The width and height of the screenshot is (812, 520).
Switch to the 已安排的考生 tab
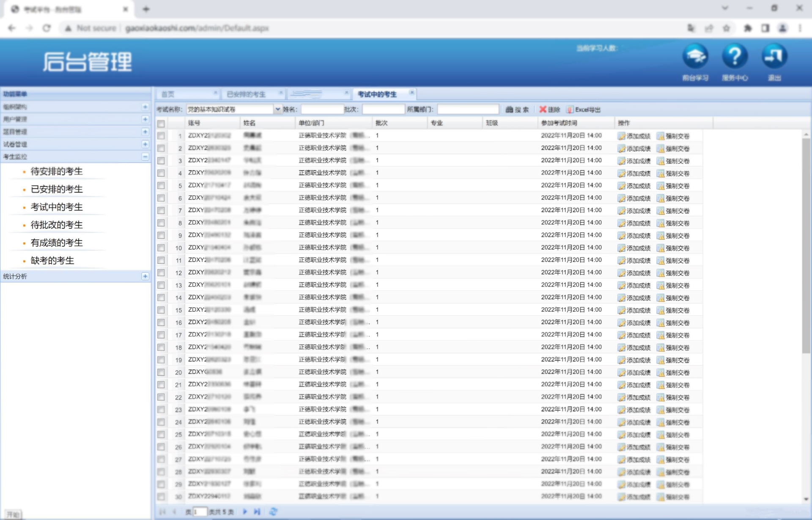(x=246, y=94)
